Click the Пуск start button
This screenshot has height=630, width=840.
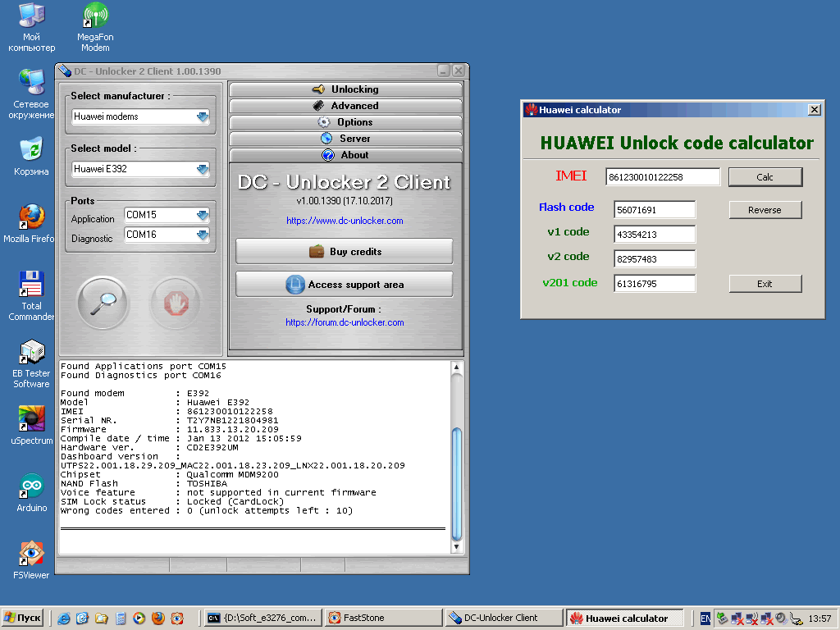coord(22,619)
